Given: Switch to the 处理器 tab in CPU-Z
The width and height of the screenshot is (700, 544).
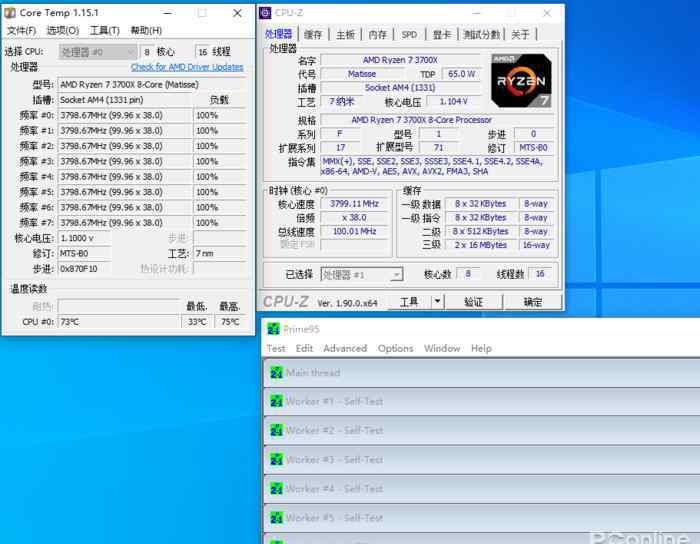Looking at the screenshot, I should click(279, 34).
